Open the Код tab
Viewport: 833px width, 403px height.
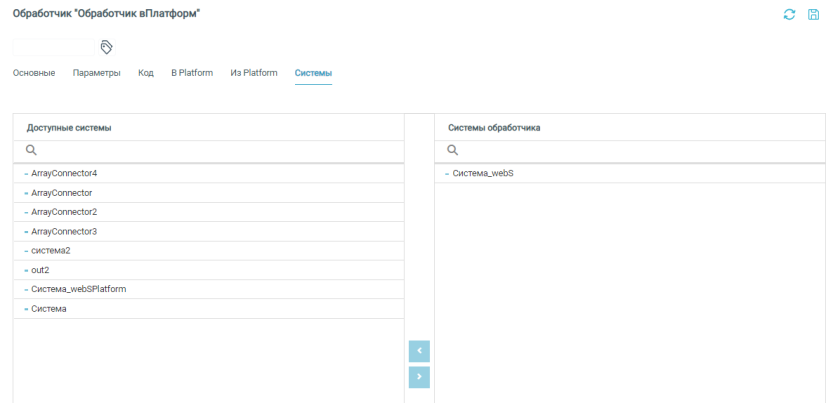coord(145,73)
